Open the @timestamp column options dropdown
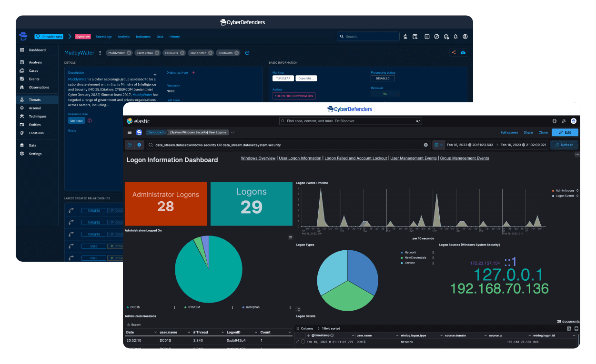Image resolution: width=596 pixels, height=364 pixels. click(353, 335)
